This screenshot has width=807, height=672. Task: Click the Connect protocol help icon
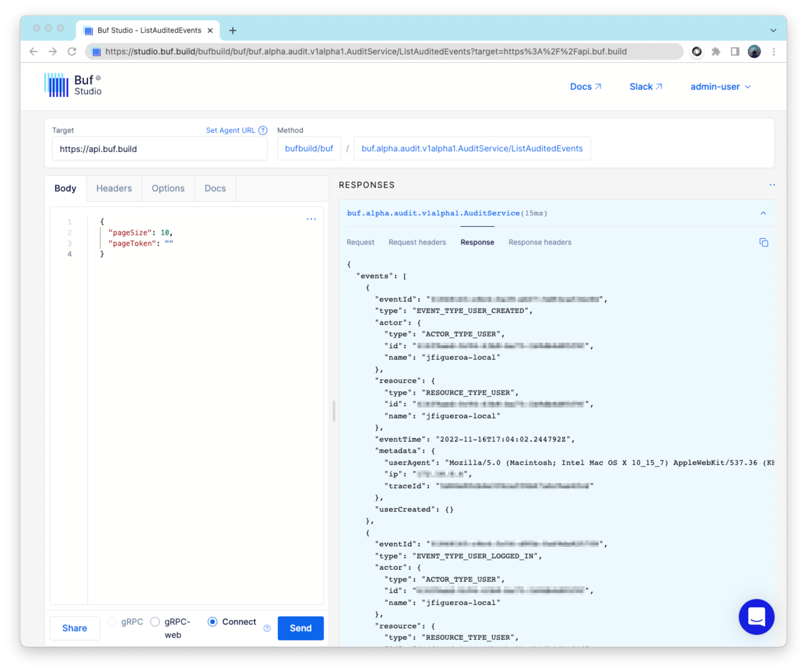267,628
